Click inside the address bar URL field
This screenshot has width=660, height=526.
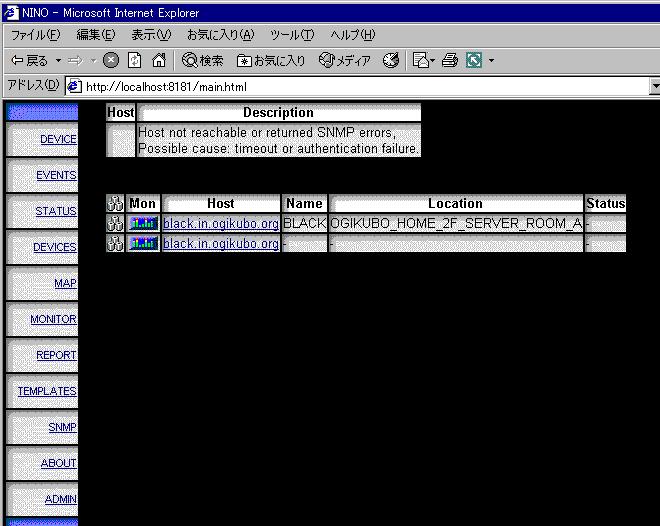[350, 87]
